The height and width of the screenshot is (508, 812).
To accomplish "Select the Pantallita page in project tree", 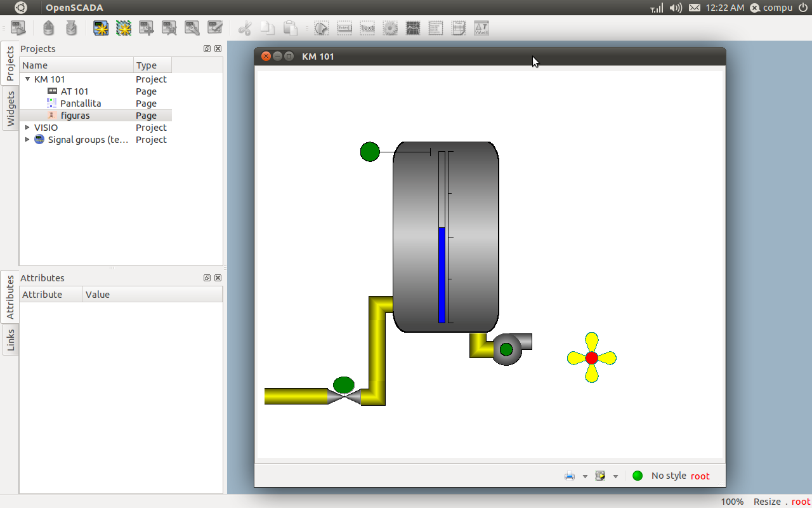I will click(81, 104).
